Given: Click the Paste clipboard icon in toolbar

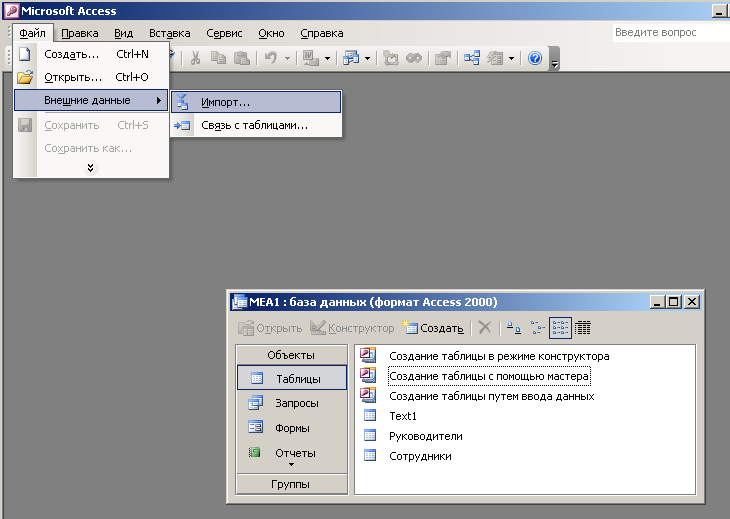Looking at the screenshot, I should tap(242, 58).
